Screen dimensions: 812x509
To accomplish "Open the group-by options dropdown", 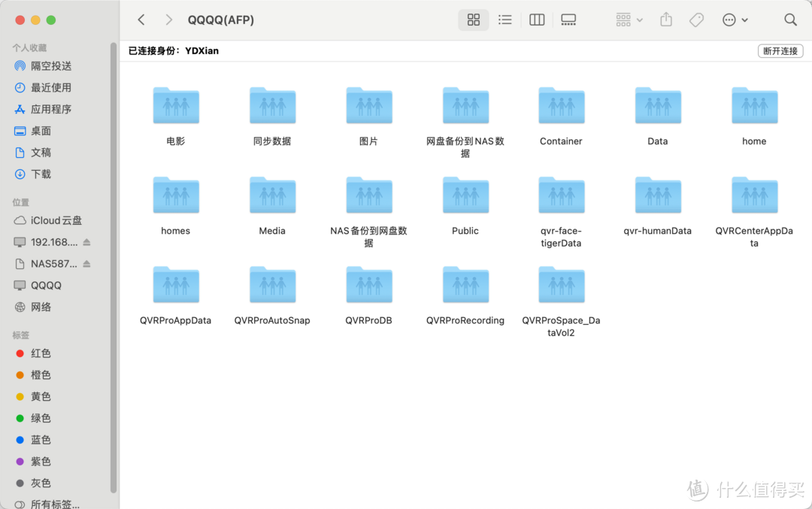I will tap(629, 20).
